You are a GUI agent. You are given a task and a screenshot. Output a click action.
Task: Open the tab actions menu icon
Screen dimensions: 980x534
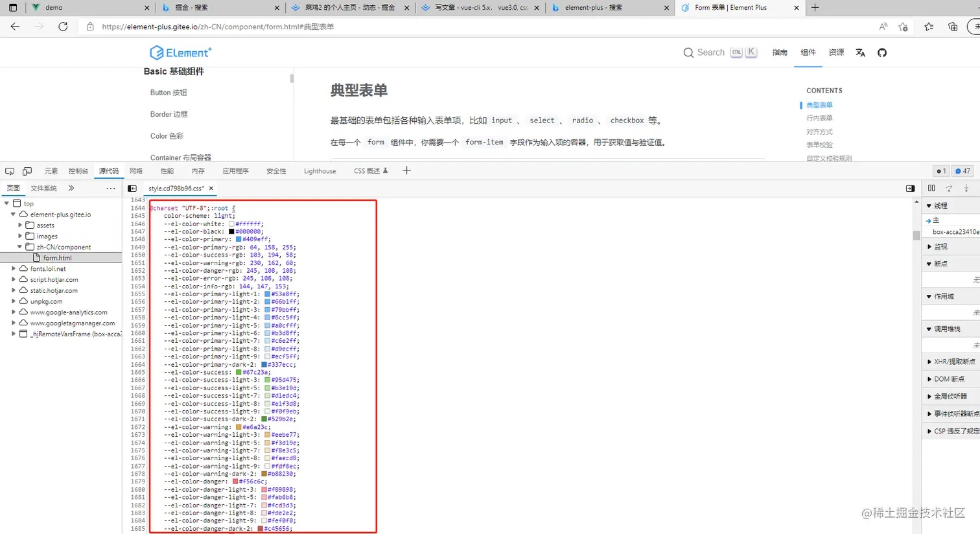13,8
